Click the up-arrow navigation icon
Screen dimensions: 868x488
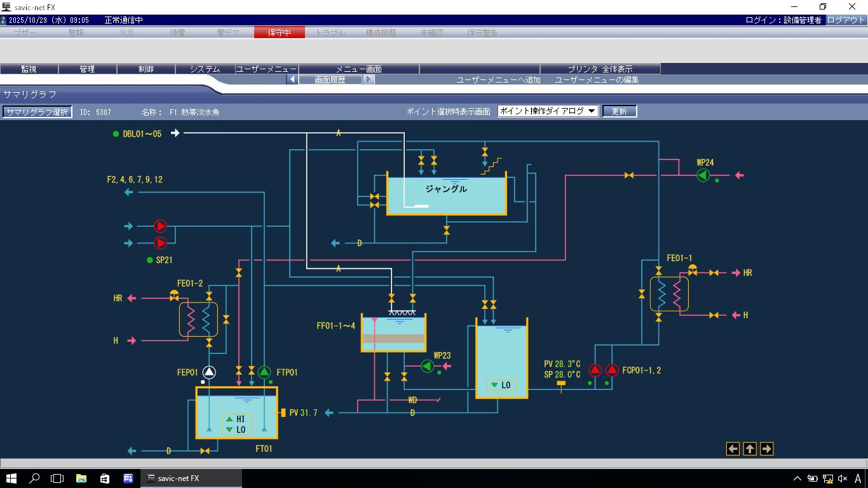[750, 449]
